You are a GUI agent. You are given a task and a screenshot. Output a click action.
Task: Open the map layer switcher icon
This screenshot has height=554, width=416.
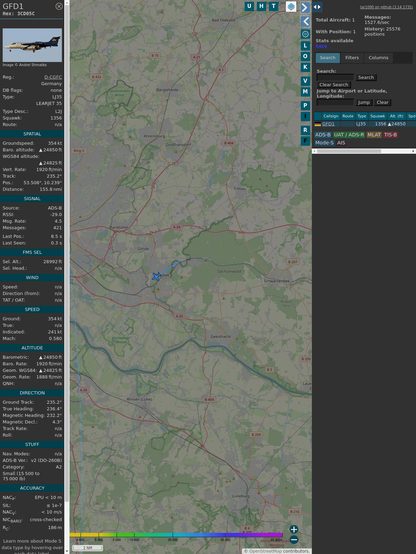(291, 6)
